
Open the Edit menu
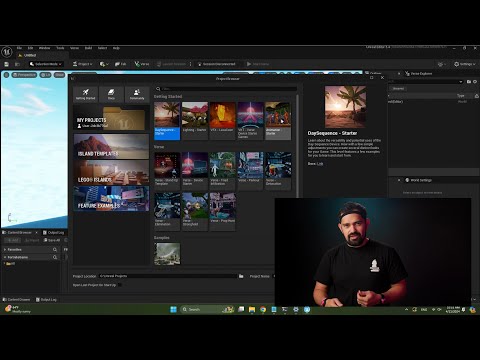[x=30, y=48]
